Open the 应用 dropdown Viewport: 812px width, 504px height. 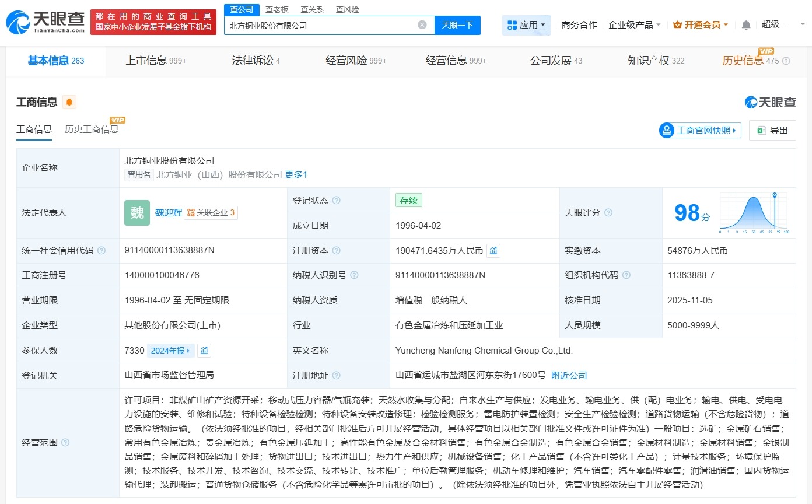(x=526, y=24)
